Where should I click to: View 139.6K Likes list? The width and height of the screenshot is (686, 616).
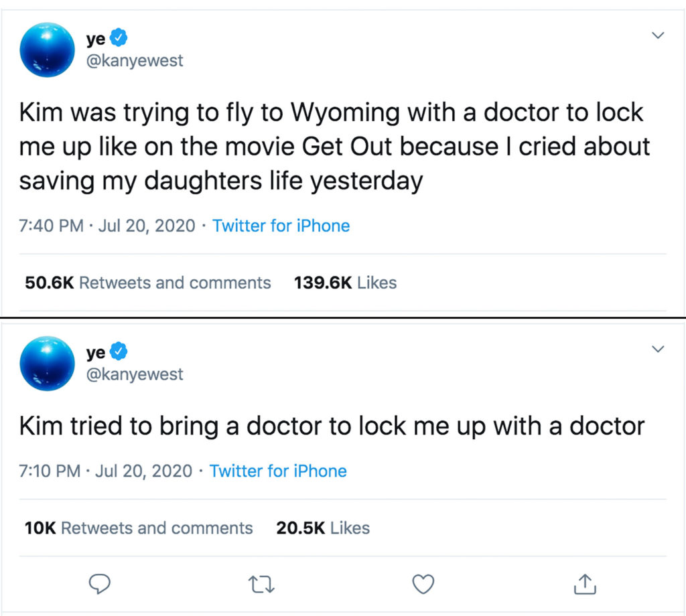point(345,283)
